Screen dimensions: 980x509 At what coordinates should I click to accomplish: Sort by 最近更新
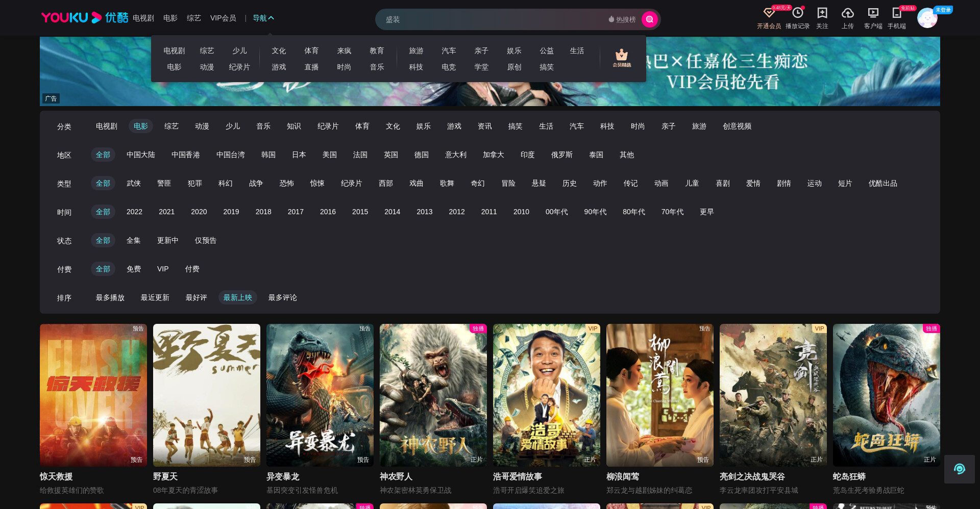pyautogui.click(x=155, y=297)
